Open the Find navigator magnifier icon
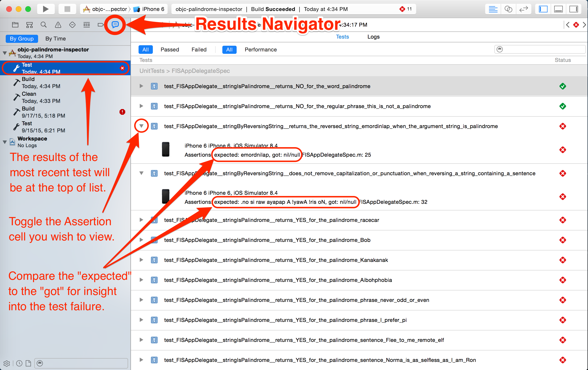Viewport: 588px width, 370px height. [x=44, y=25]
